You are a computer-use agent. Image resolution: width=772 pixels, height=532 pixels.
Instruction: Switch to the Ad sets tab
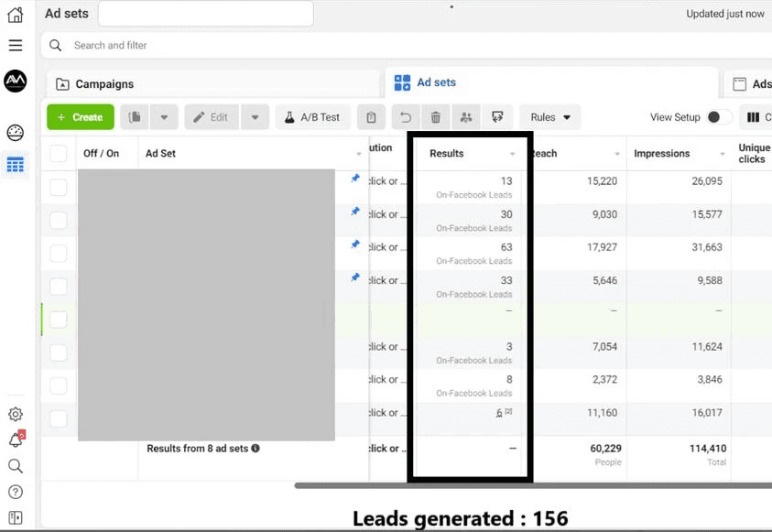click(551, 82)
